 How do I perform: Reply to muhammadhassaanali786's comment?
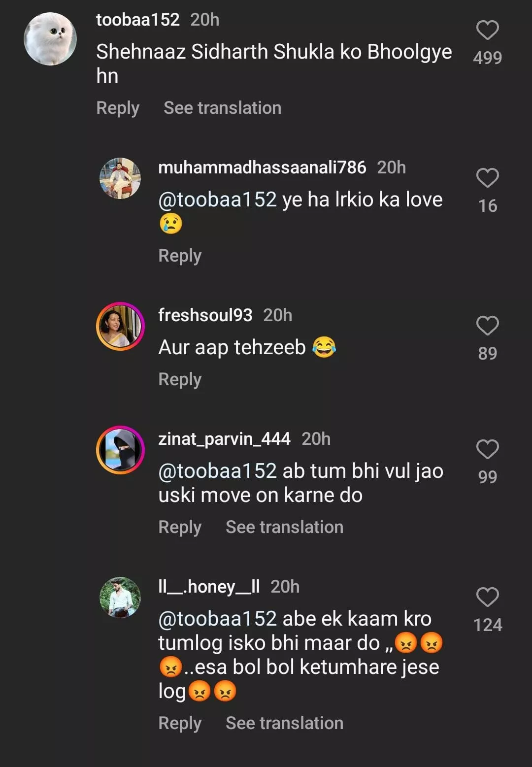pos(180,256)
